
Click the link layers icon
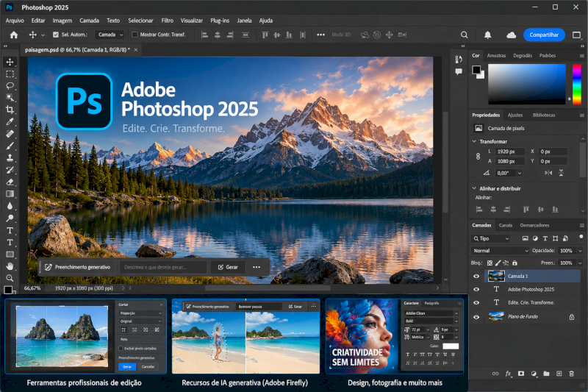coord(495,374)
